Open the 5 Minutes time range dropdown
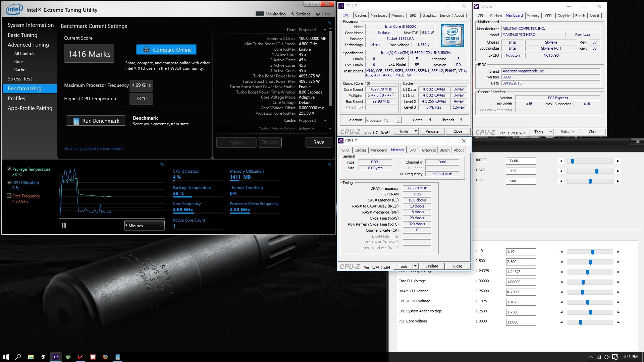The width and height of the screenshot is (644, 362). click(x=144, y=226)
